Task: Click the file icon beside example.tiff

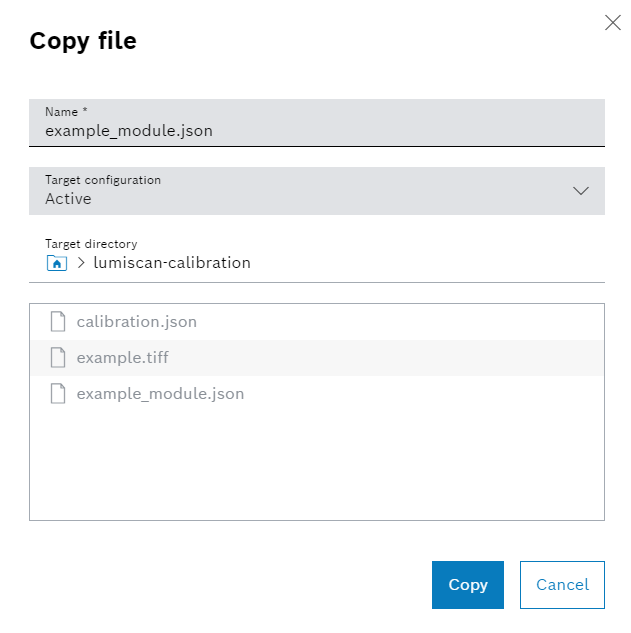Action: tap(58, 358)
